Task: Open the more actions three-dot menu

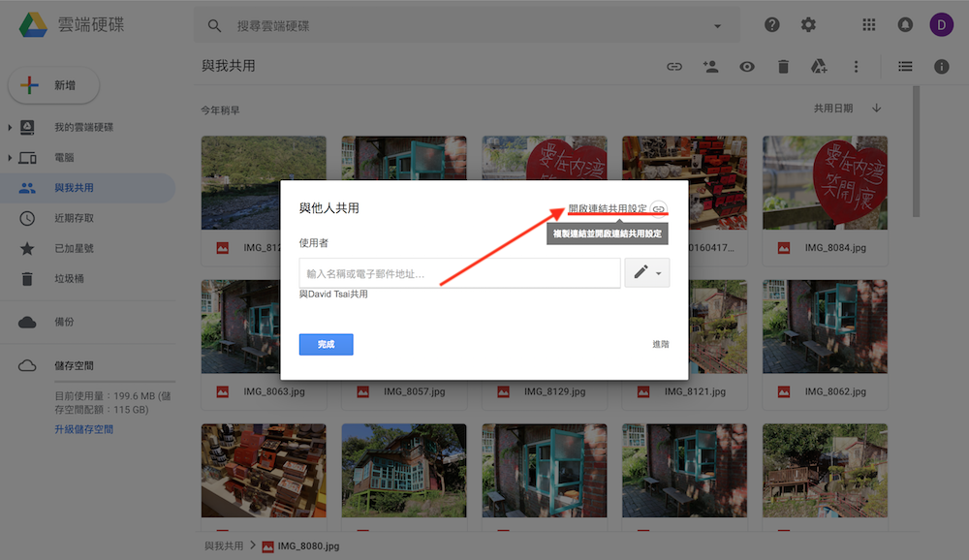Action: coord(855,66)
